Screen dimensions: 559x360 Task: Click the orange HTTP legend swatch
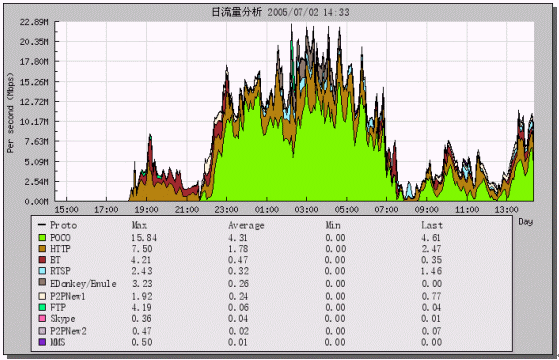point(42,248)
